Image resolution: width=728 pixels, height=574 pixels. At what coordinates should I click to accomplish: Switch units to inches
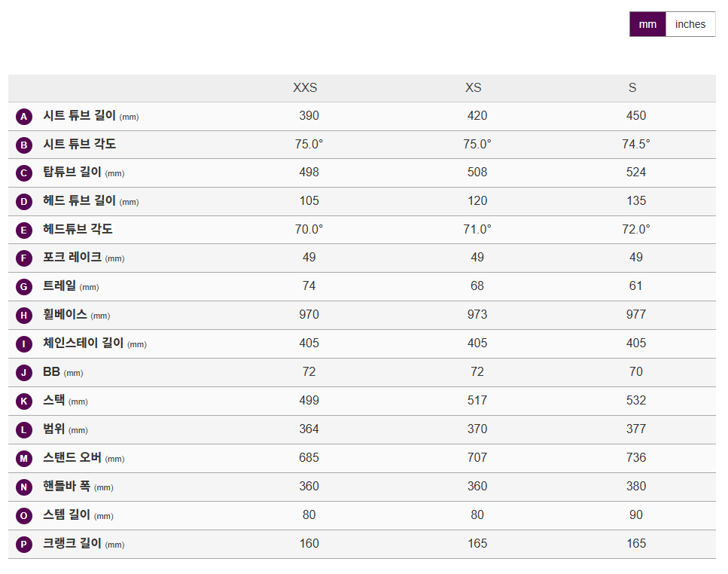pyautogui.click(x=690, y=24)
